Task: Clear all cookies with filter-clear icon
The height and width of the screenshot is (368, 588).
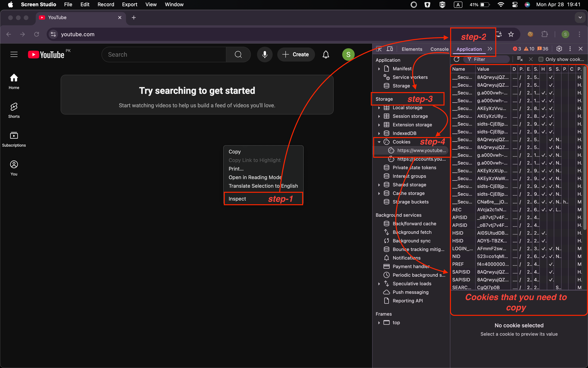Action: point(520,59)
